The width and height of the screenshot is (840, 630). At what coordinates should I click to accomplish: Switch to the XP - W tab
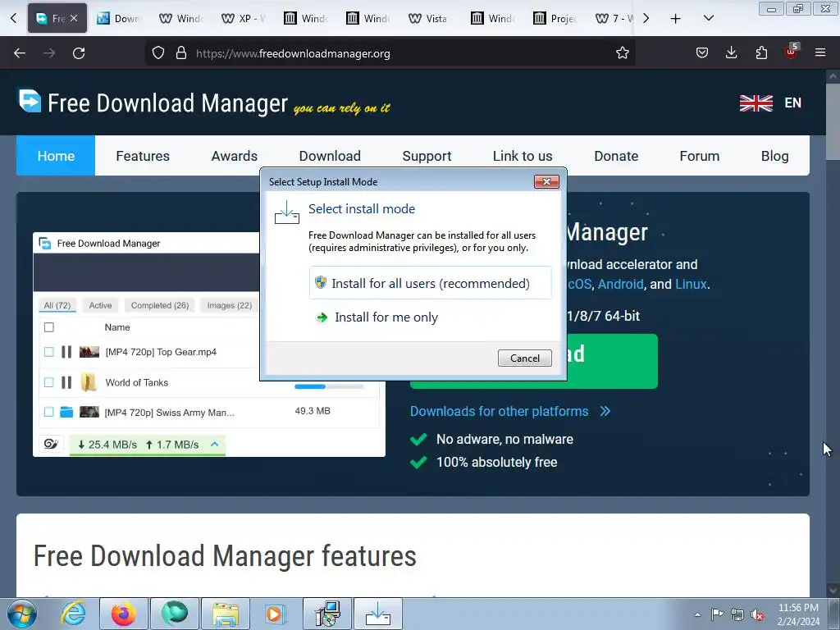pos(244,18)
